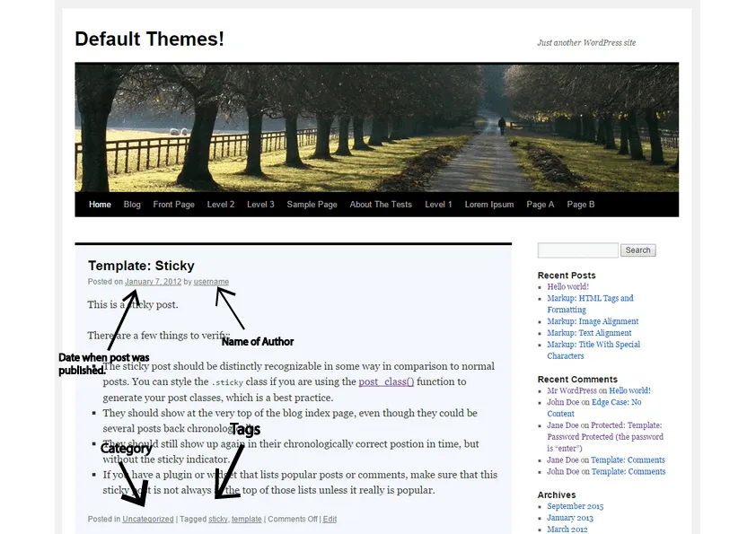The width and height of the screenshot is (756, 534).
Task: Open Lorem Ipsum page
Action: [489, 205]
